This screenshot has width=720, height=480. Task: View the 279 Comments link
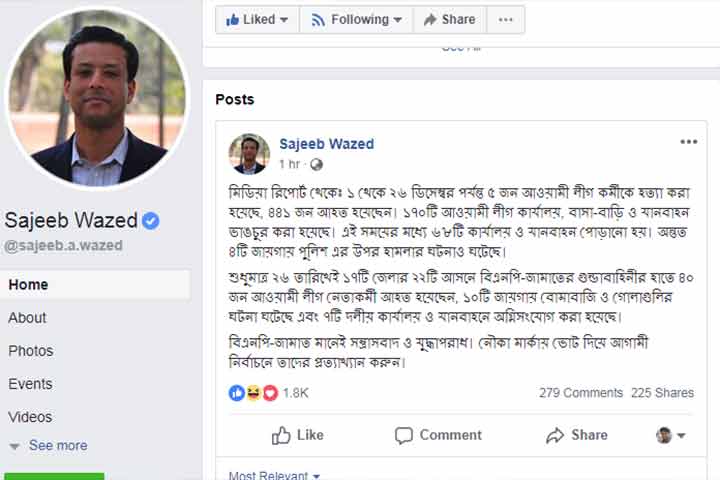coord(581,393)
